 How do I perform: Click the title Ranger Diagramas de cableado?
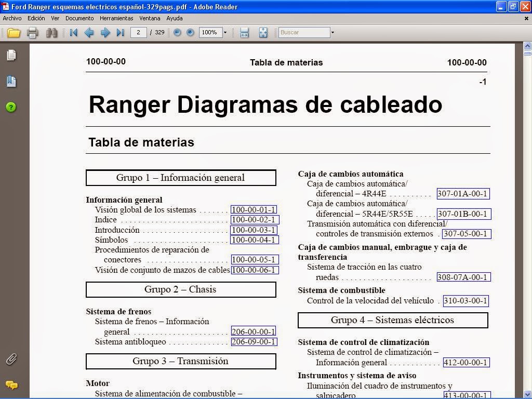265,104
